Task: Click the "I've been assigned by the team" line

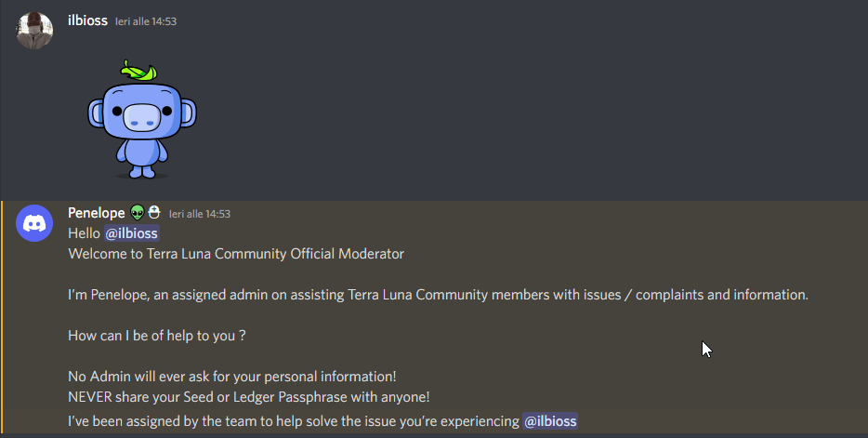Action: (293, 421)
